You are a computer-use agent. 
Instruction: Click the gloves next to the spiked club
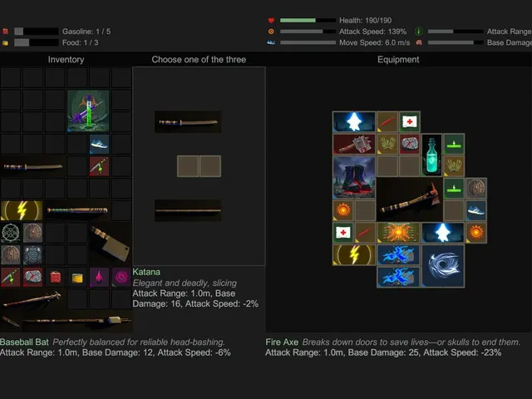387,144
